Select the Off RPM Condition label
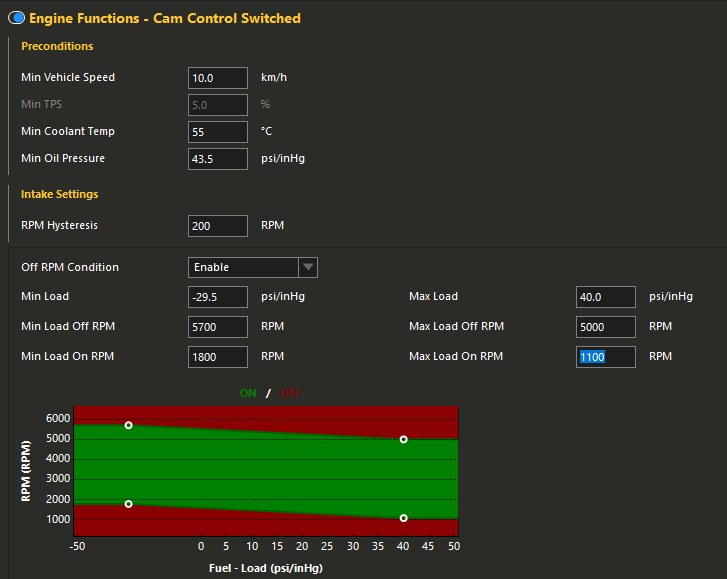 [x=70, y=267]
